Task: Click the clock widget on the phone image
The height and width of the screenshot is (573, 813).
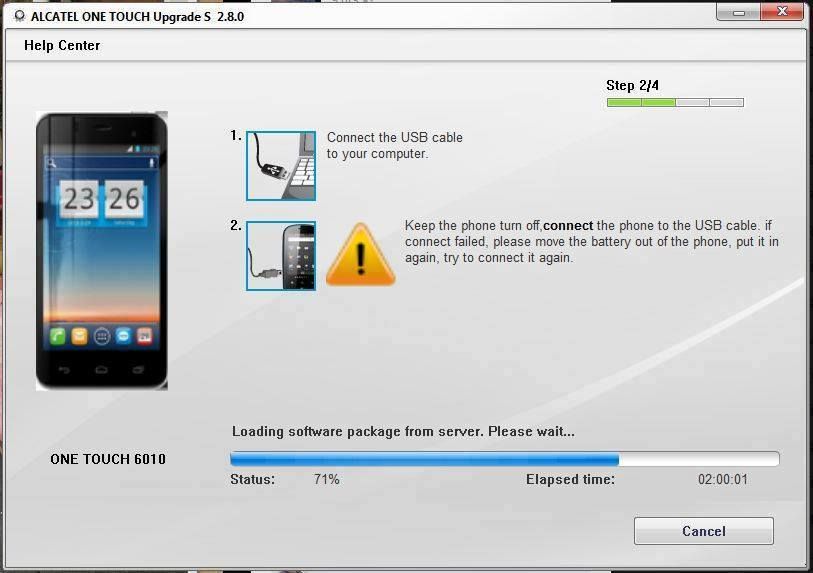Action: point(101,199)
